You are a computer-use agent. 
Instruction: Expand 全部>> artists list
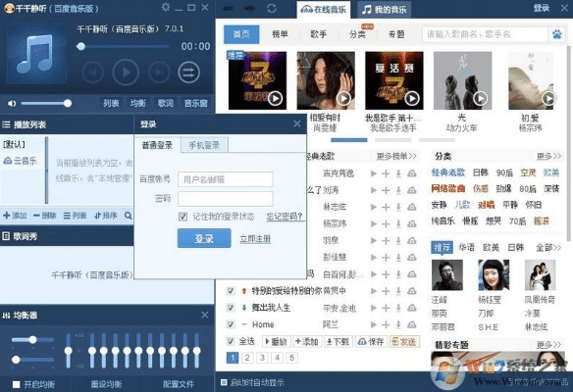coord(548,248)
